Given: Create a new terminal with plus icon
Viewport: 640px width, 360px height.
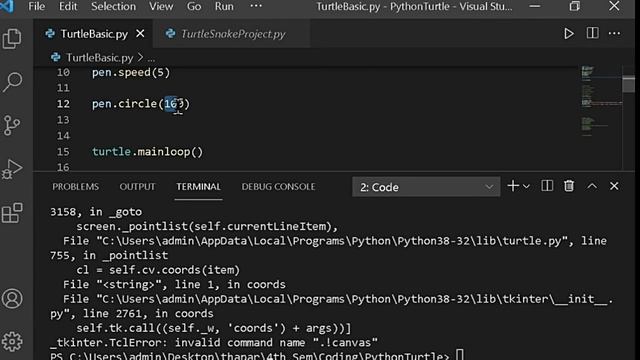Looking at the screenshot, I should pos(513,186).
